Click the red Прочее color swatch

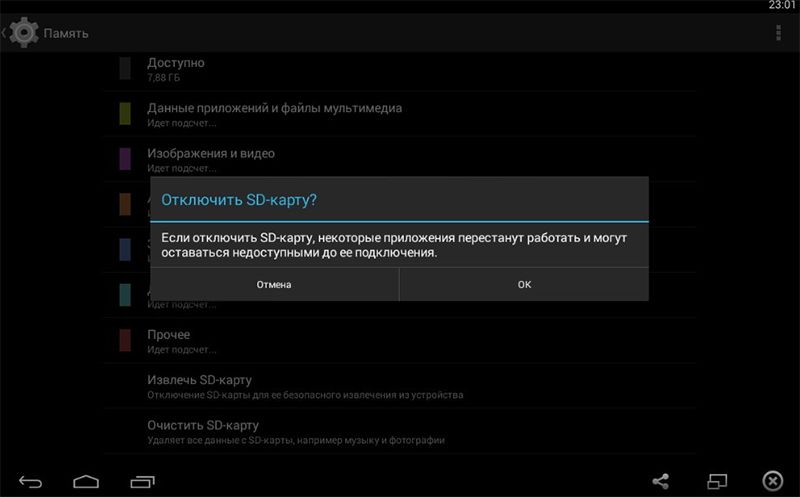coord(125,340)
